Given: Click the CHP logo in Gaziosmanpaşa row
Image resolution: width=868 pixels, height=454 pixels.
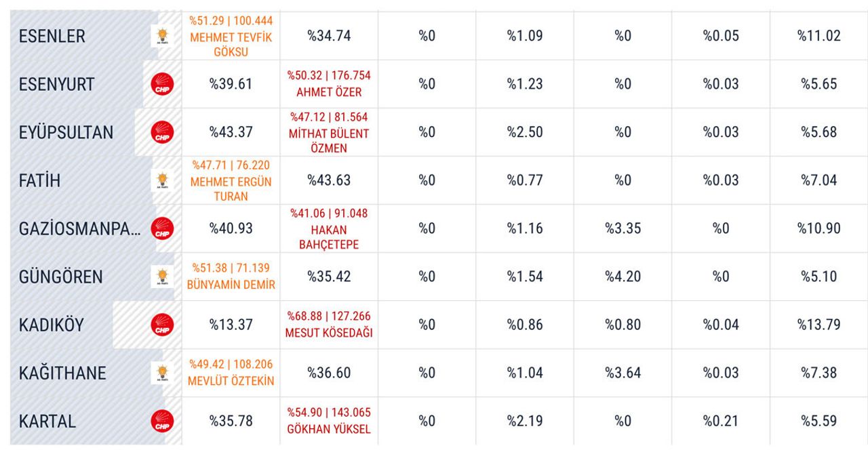Looking at the screenshot, I should click(162, 228).
